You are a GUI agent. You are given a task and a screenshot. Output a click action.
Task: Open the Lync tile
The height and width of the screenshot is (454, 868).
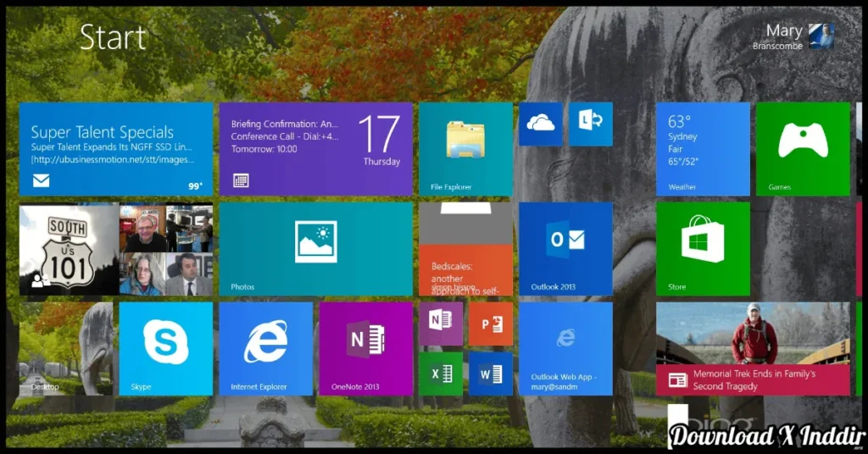pos(591,124)
